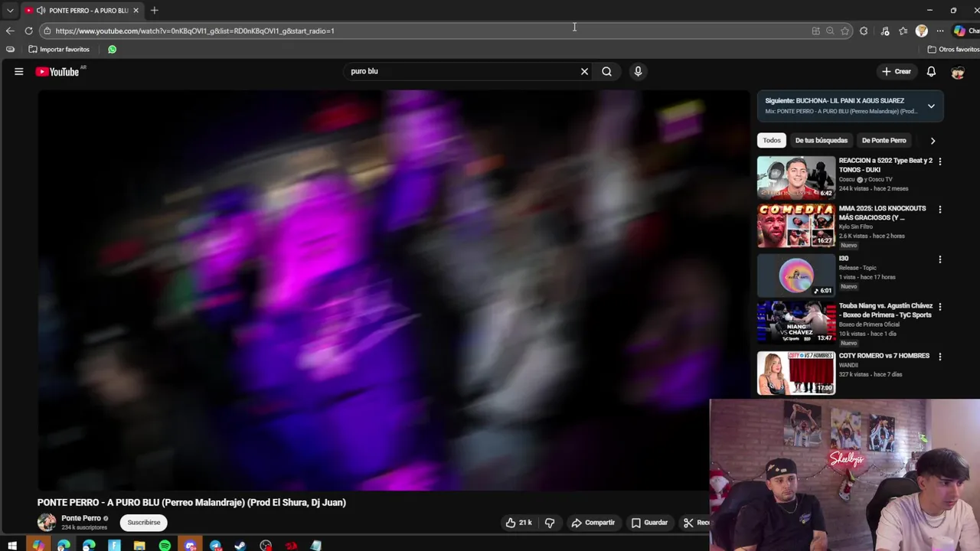Viewport: 980px width, 551px height.
Task: Open the YouTube hamburger guide menu
Action: [18, 71]
